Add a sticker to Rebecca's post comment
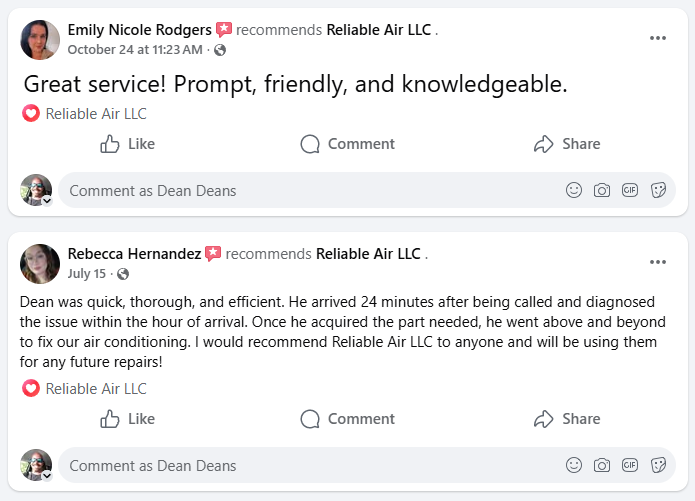Screen dimensions: 695x501 click(x=658, y=465)
